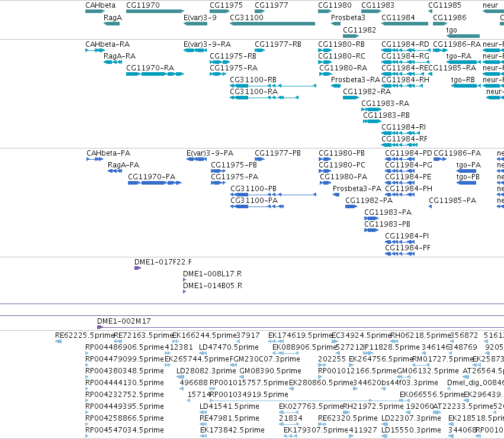Click the CG11985 gene label

(445, 5)
